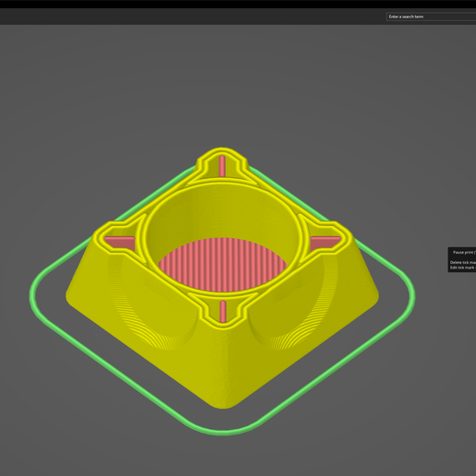476x476 pixels.
Task: Click the 'Enter a search term' field
Action: (x=431, y=17)
